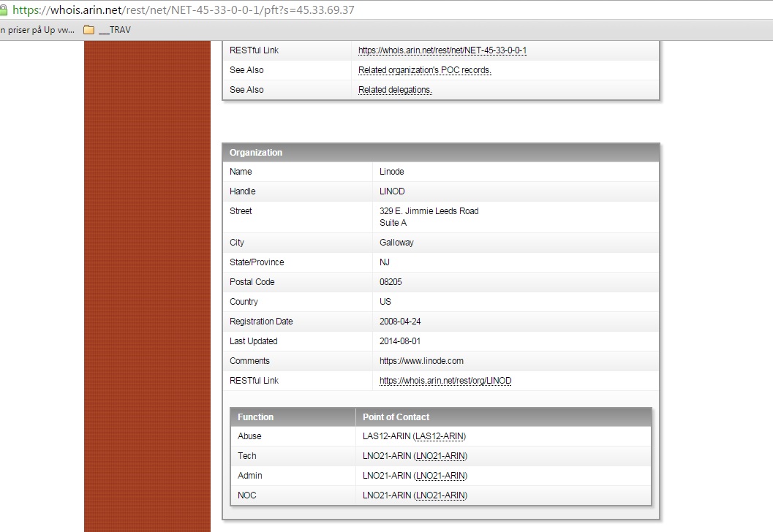Click the green padlock icon in address bar

pos(3,9)
